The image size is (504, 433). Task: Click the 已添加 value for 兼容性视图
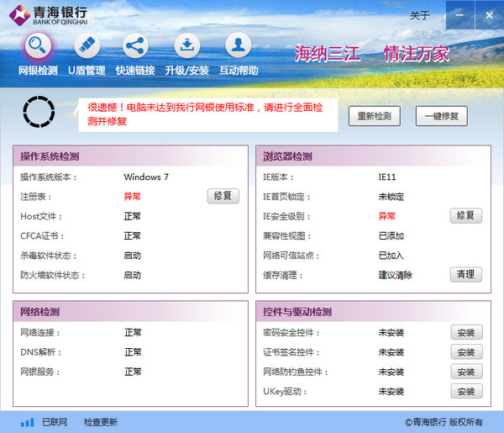point(391,235)
